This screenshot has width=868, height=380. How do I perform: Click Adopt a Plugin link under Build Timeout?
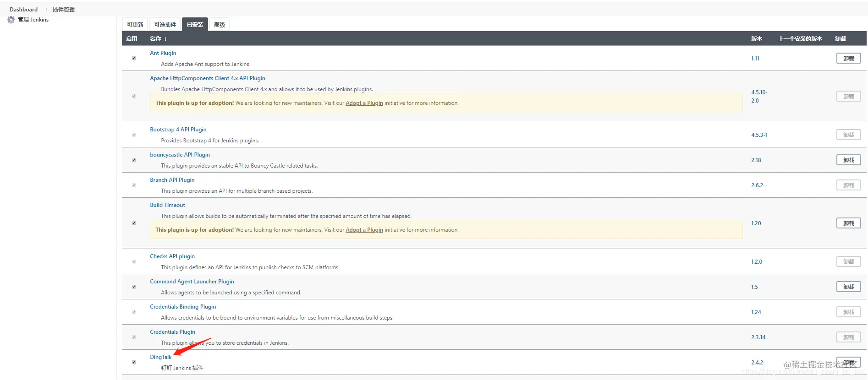tap(364, 230)
